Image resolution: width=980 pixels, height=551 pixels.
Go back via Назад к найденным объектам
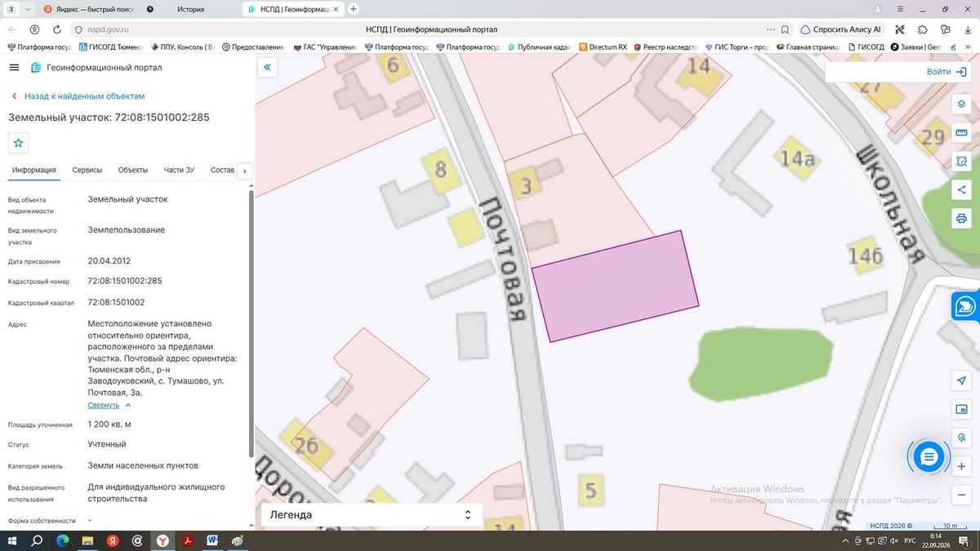[x=78, y=96]
